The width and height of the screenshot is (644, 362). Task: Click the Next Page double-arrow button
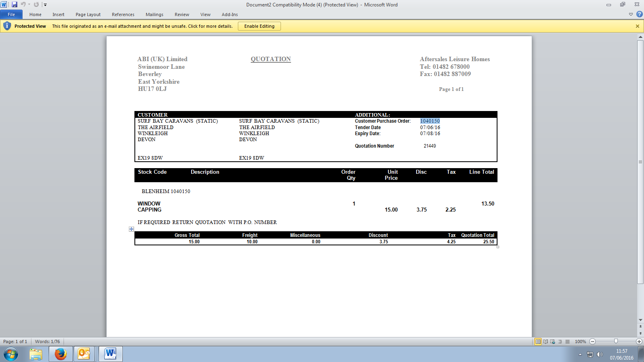(x=640, y=333)
